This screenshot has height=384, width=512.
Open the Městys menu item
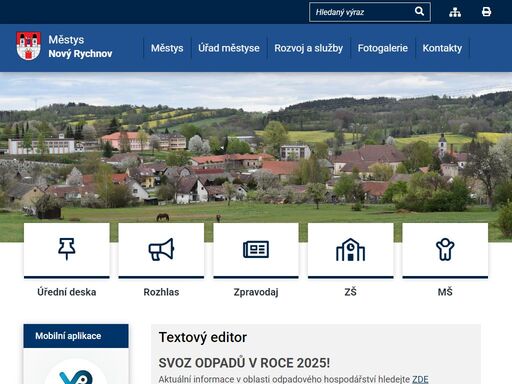167,48
